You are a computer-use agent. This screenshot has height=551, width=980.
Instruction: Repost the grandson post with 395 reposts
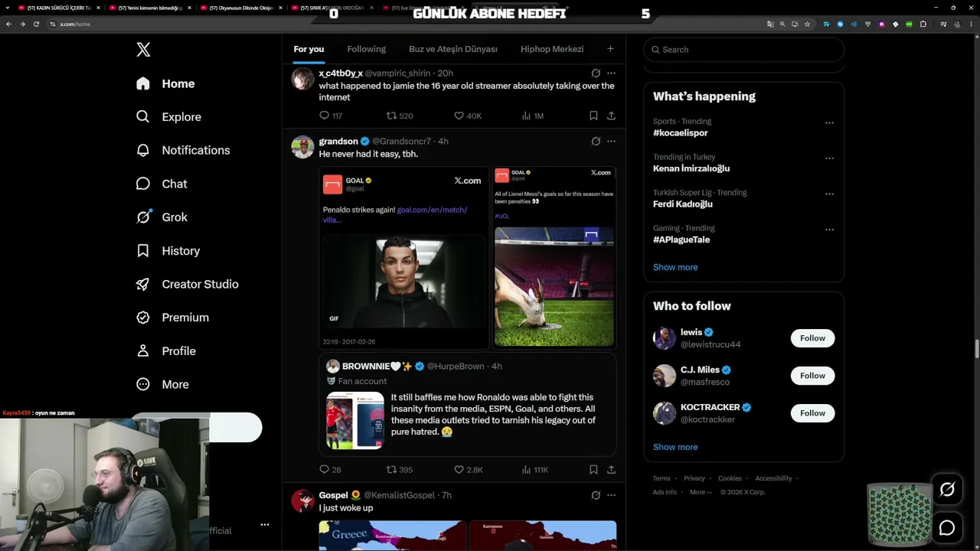(391, 469)
